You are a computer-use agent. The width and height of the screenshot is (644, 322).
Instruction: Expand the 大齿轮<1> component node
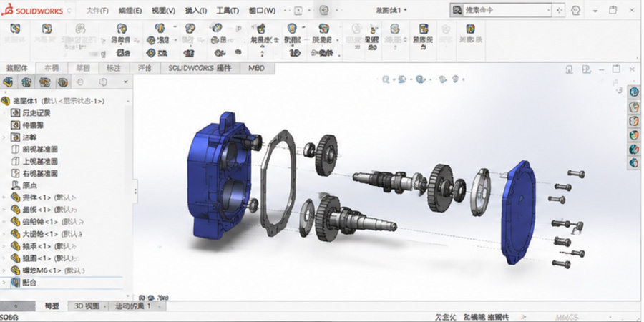click(4, 234)
